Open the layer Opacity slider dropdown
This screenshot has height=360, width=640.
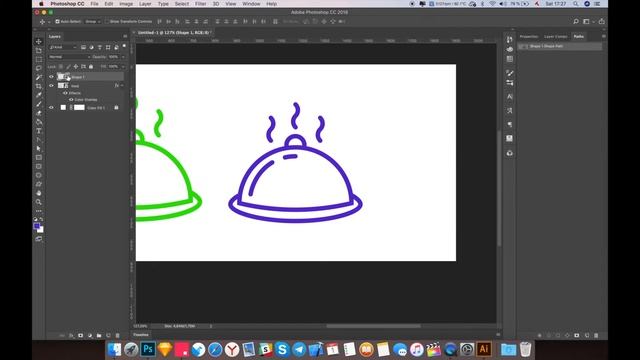point(123,57)
